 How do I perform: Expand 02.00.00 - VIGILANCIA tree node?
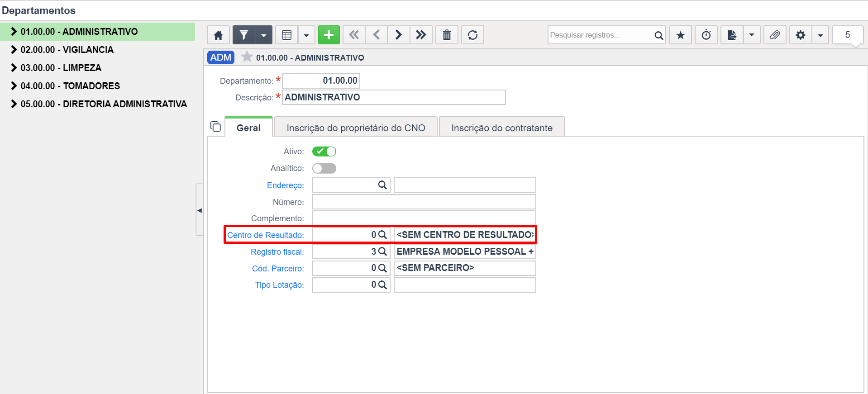pos(14,50)
